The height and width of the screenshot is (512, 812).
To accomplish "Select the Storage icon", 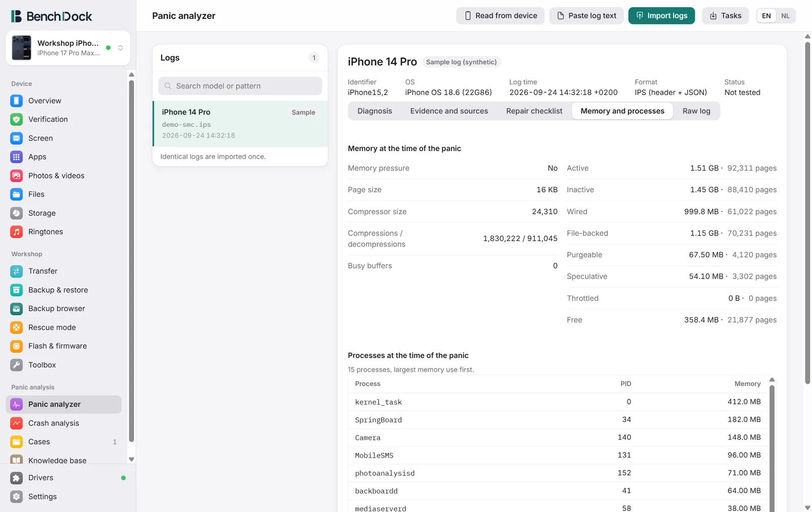I will point(16,213).
